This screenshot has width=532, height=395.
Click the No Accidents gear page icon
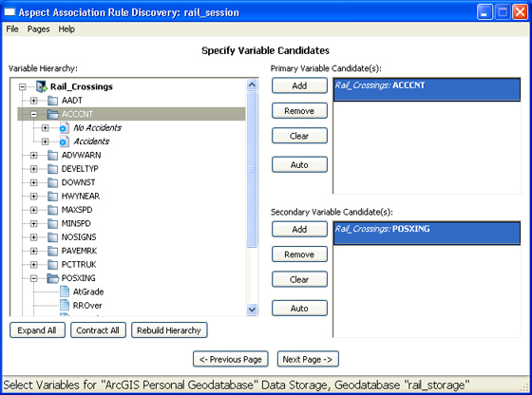pos(65,128)
